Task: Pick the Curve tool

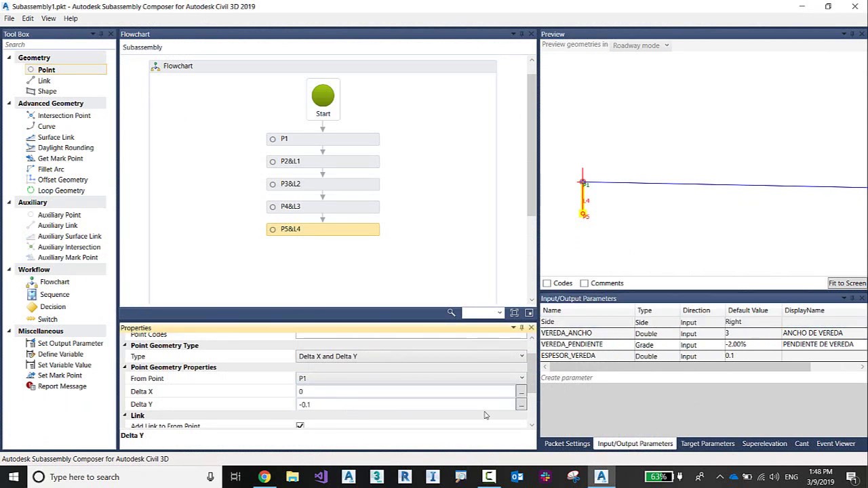Action: [46, 126]
